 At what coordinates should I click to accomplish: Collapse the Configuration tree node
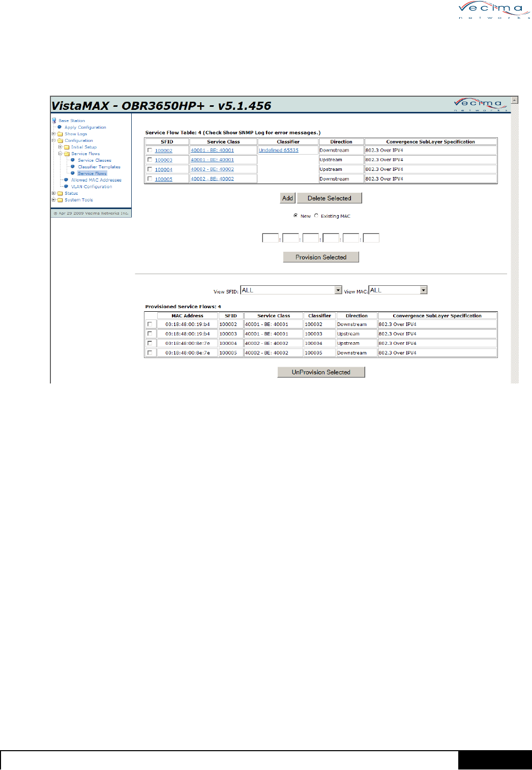click(54, 140)
